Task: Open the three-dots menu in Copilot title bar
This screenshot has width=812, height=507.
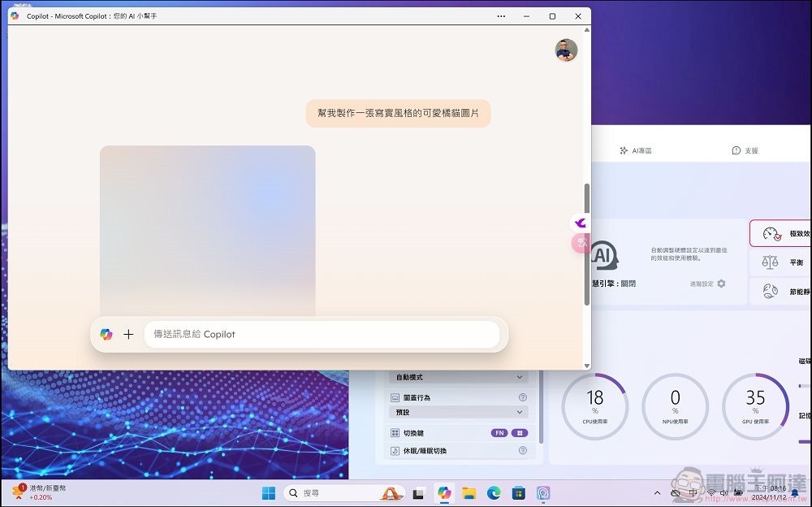Action: click(x=501, y=16)
